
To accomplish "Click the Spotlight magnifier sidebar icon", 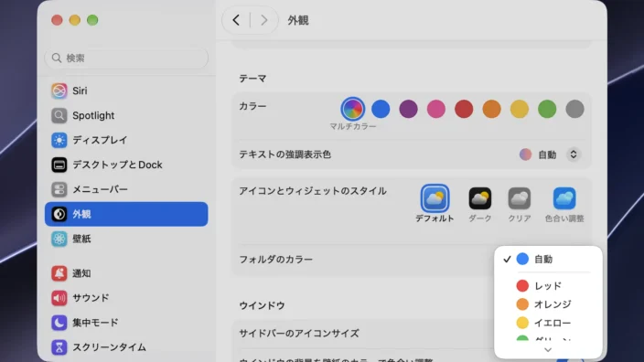I will (x=59, y=115).
